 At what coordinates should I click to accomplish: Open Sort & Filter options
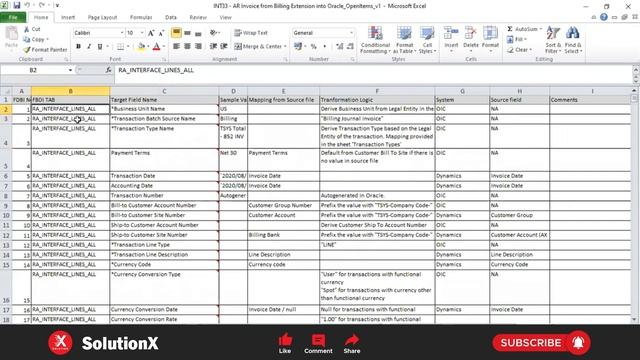pyautogui.click(x=553, y=40)
